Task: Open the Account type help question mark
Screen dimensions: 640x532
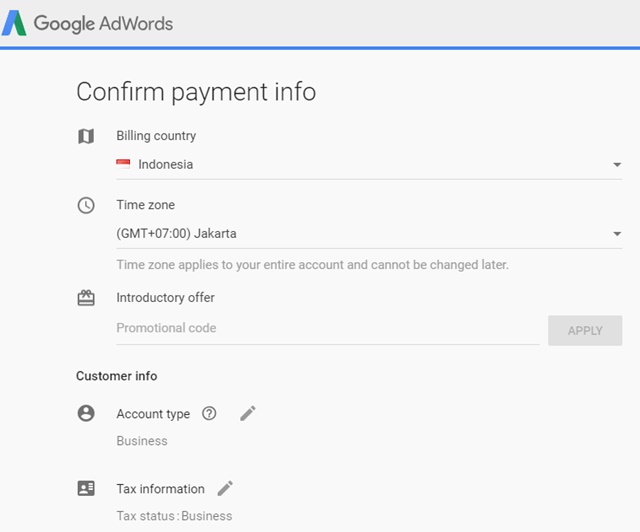Action: coord(209,413)
